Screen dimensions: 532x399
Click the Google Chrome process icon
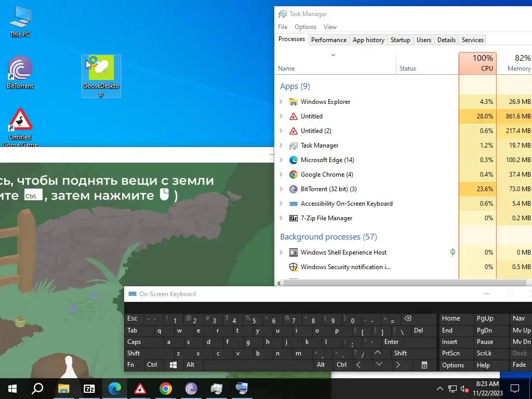coord(293,175)
